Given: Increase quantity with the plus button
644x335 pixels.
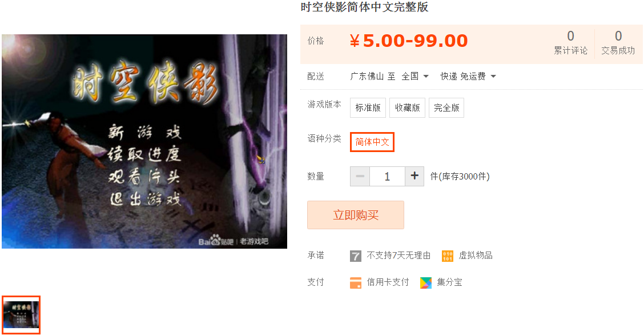Looking at the screenshot, I should click(414, 176).
